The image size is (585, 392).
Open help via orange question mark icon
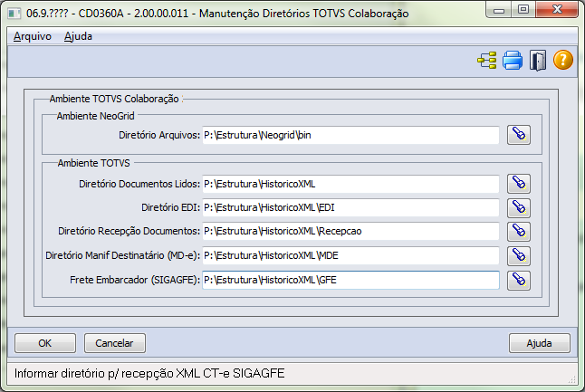pyautogui.click(x=563, y=60)
